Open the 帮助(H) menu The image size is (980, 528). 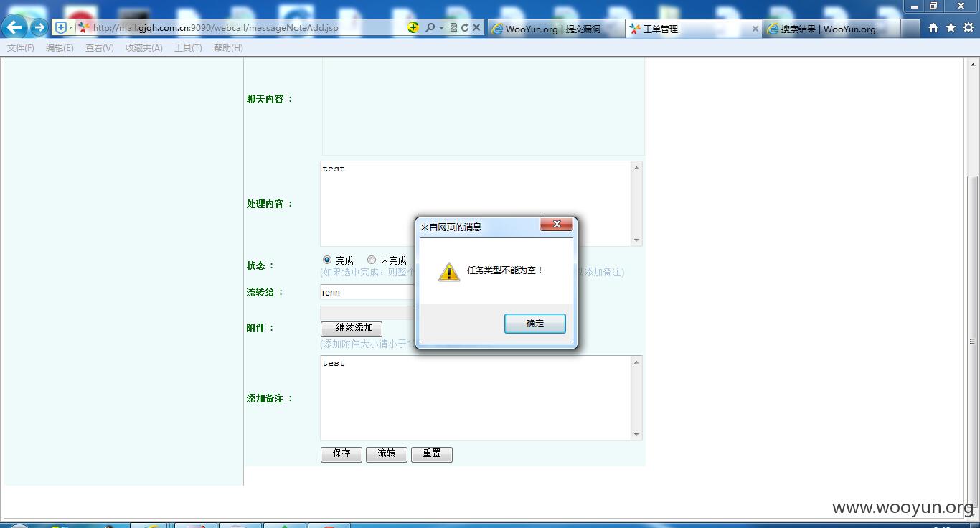pyautogui.click(x=228, y=48)
